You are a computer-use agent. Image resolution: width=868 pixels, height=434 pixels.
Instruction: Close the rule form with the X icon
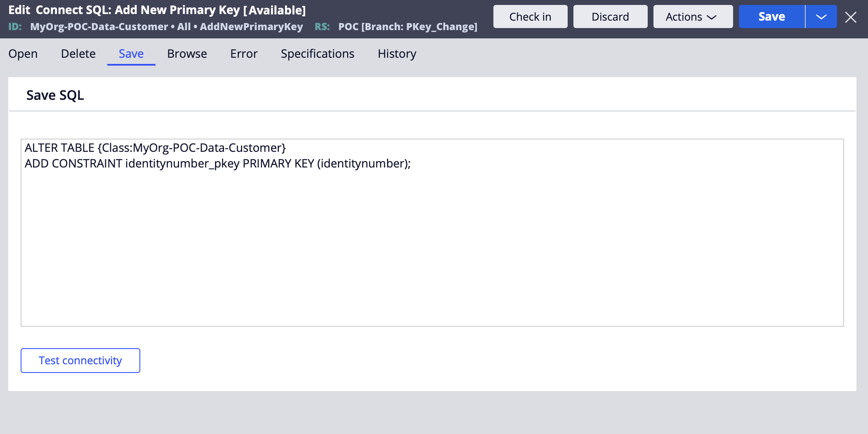pos(850,17)
